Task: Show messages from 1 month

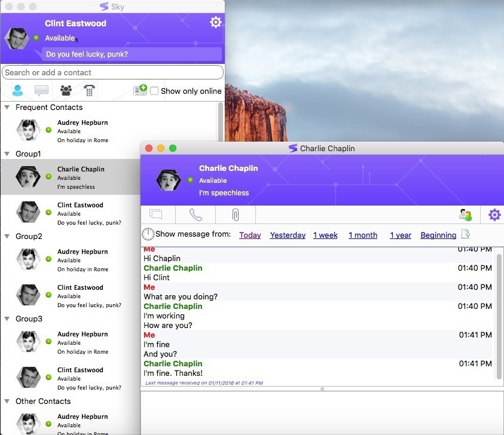Action: tap(363, 235)
